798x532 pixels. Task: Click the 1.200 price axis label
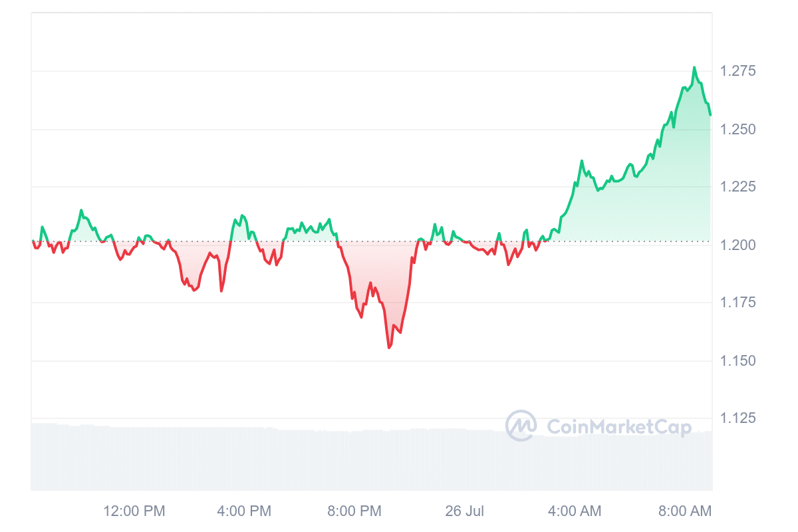737,245
